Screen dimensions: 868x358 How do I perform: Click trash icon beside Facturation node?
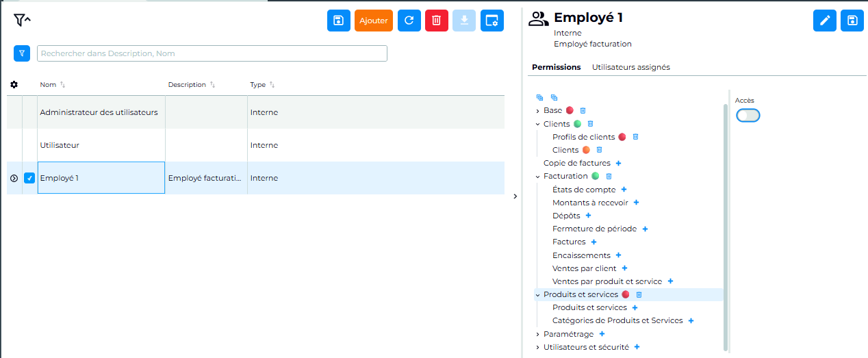609,176
